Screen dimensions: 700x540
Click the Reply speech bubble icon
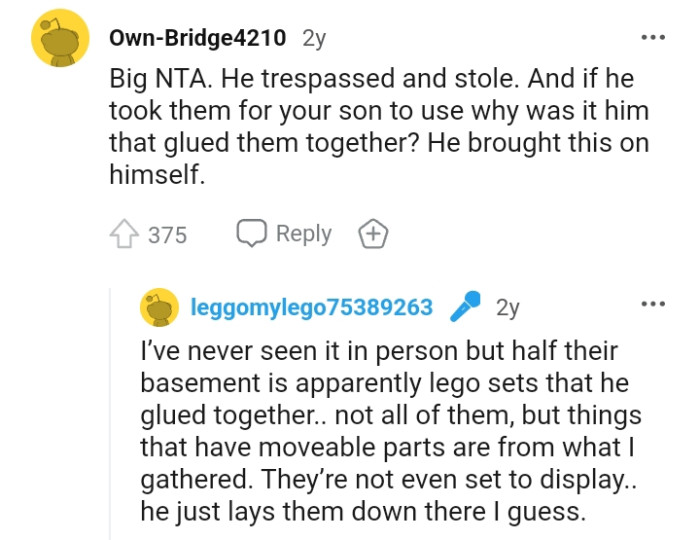coord(251,234)
